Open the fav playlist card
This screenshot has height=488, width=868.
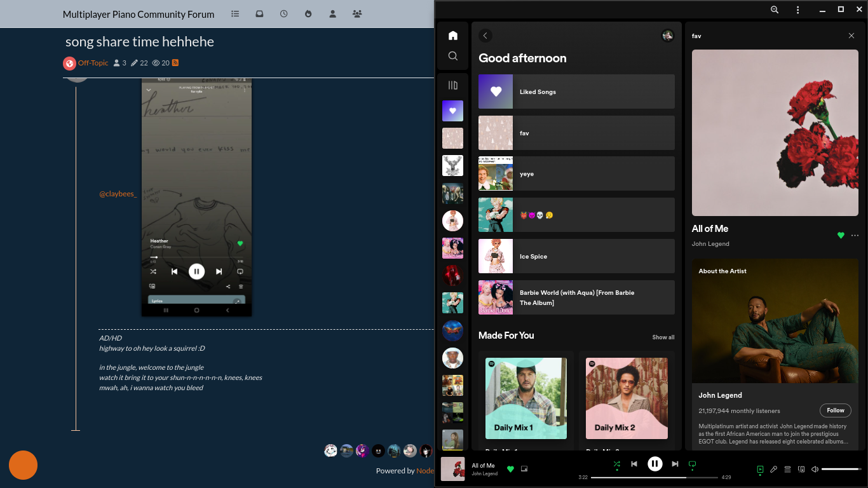tap(576, 133)
